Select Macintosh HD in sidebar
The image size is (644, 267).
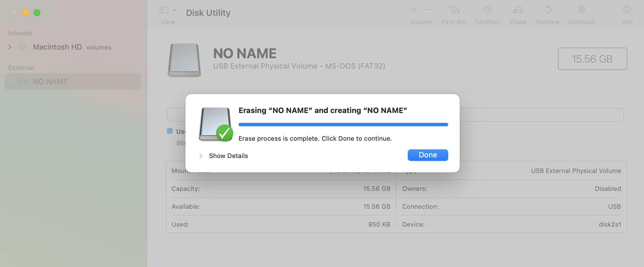click(57, 47)
